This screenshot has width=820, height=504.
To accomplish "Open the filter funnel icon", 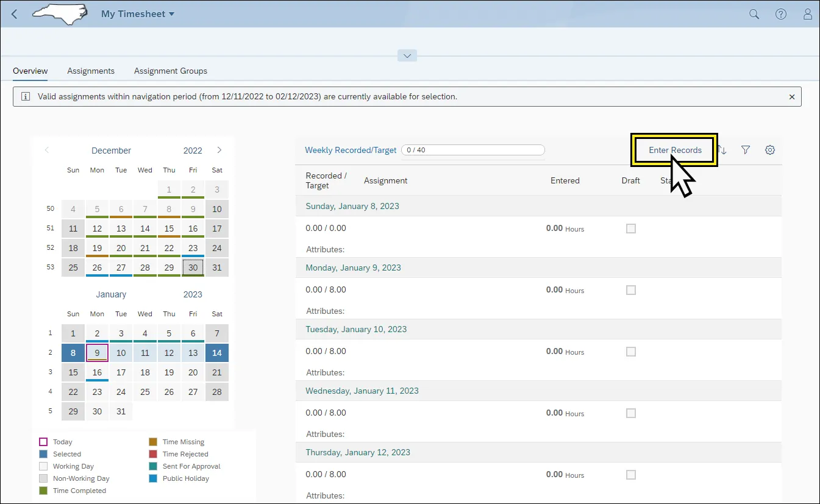I will 745,150.
